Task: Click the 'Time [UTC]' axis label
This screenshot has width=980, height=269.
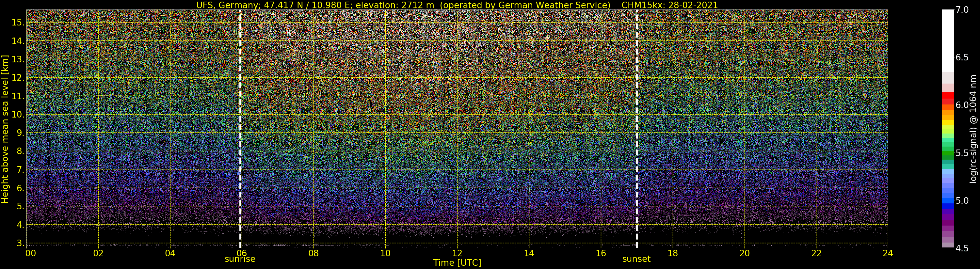Action: [457, 263]
